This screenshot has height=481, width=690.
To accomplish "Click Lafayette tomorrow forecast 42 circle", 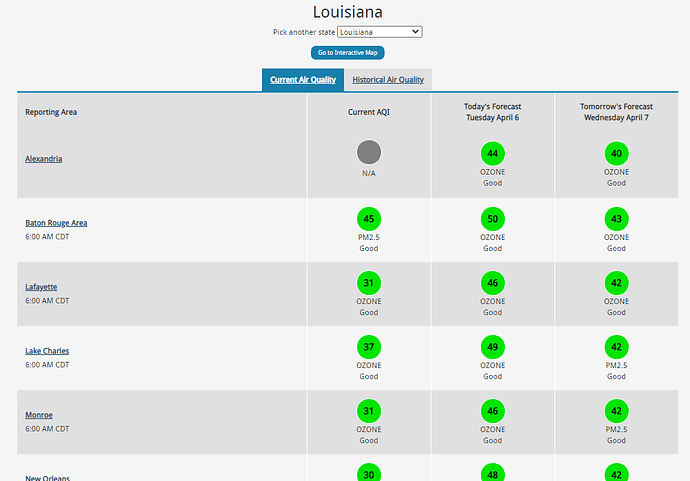I will [616, 283].
